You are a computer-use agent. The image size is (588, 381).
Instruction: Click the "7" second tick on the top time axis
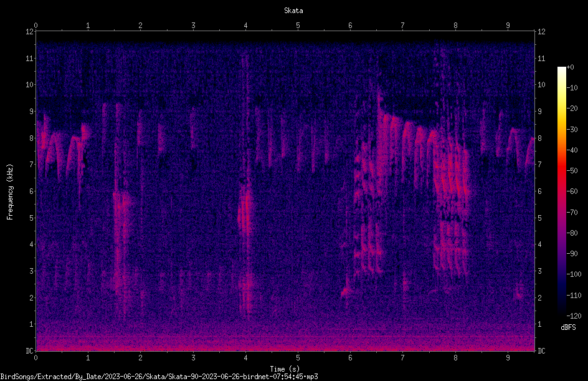tap(403, 26)
